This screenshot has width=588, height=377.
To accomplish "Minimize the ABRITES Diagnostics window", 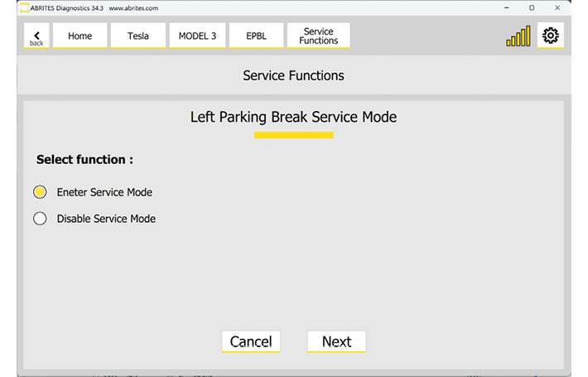I will [x=507, y=7].
